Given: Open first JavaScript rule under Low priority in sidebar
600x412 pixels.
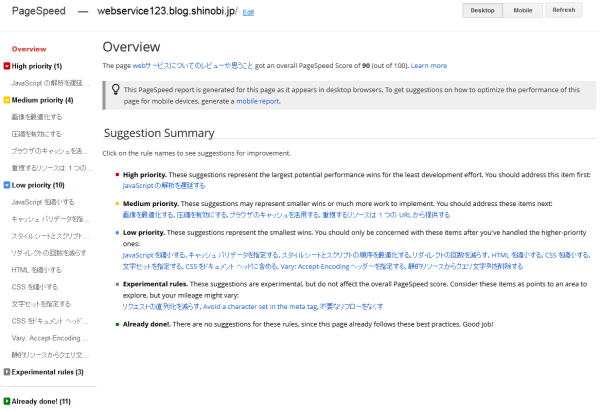Looking at the screenshot, I should pyautogui.click(x=43, y=202).
